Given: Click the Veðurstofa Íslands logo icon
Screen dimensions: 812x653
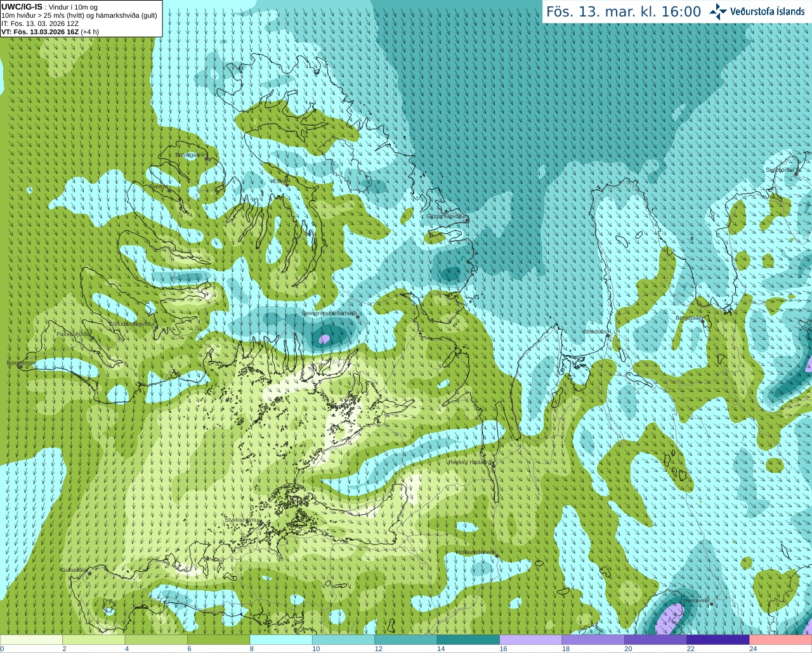Looking at the screenshot, I should [718, 11].
